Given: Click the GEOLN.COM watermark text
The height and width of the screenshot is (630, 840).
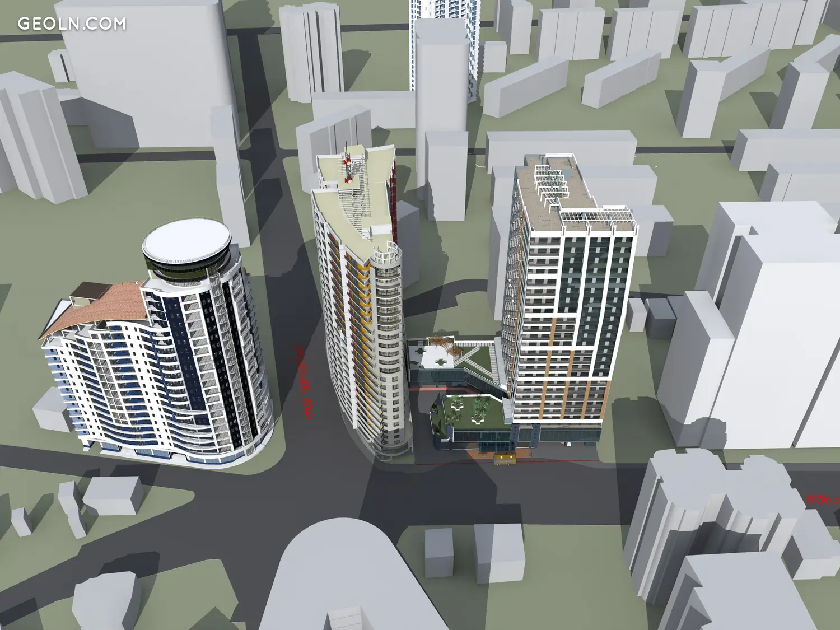Looking at the screenshot, I should [x=72, y=24].
